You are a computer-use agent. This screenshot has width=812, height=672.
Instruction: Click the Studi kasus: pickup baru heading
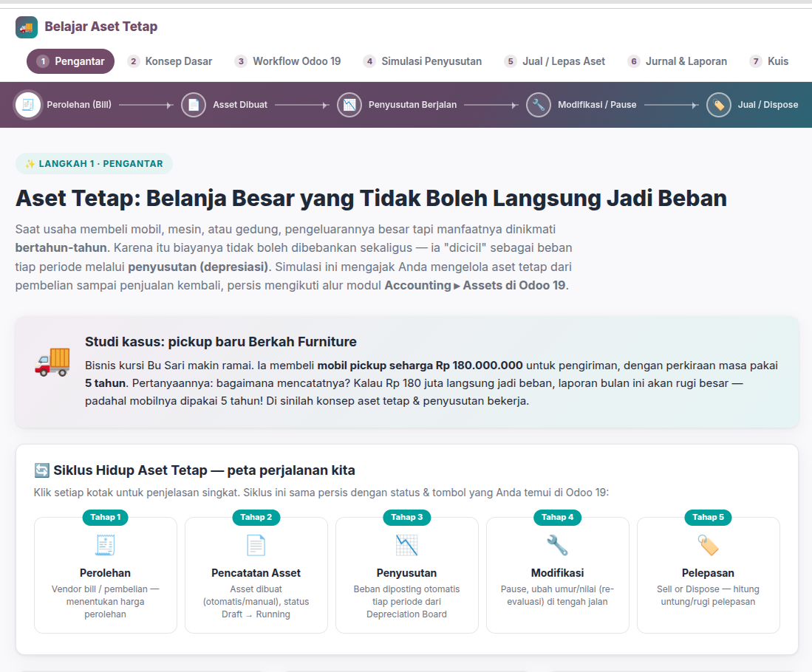[x=221, y=342]
